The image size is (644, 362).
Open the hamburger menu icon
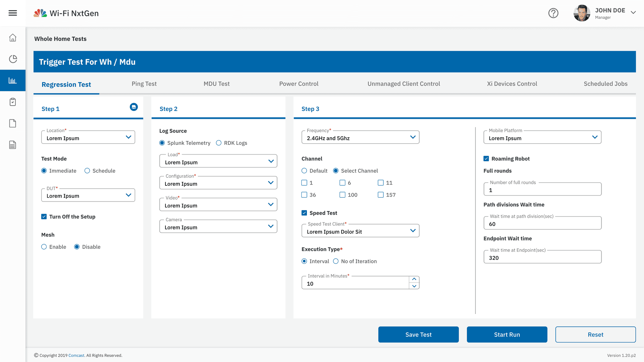(13, 13)
